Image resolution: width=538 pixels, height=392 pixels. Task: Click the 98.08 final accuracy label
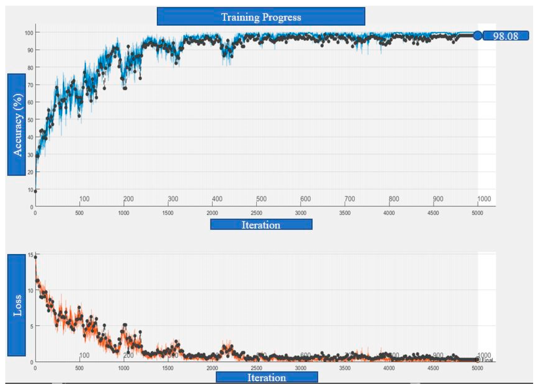click(506, 36)
